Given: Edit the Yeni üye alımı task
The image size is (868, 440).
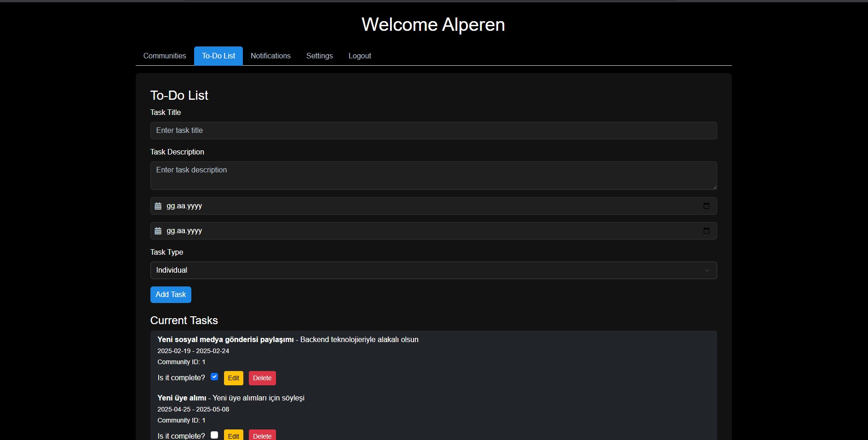Looking at the screenshot, I should (x=234, y=435).
